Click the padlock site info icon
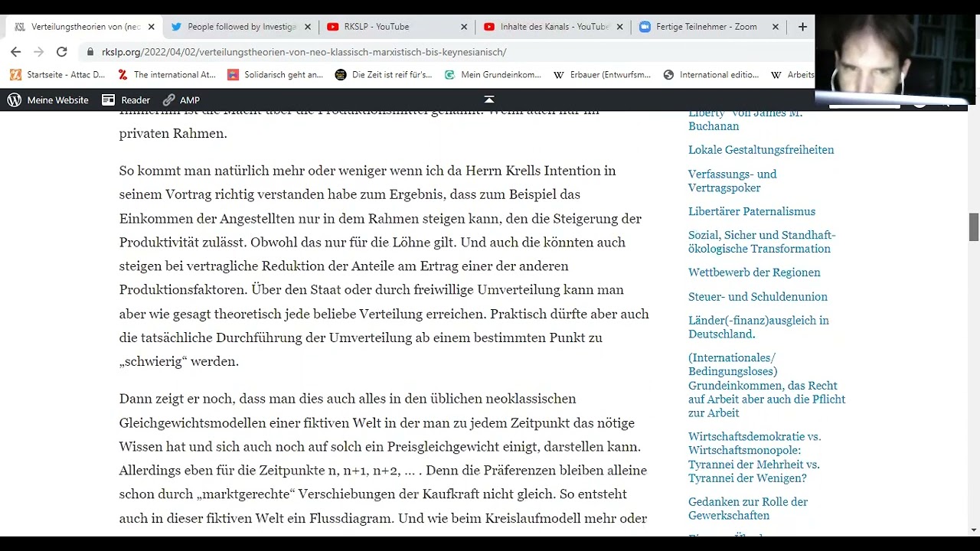 [90, 52]
